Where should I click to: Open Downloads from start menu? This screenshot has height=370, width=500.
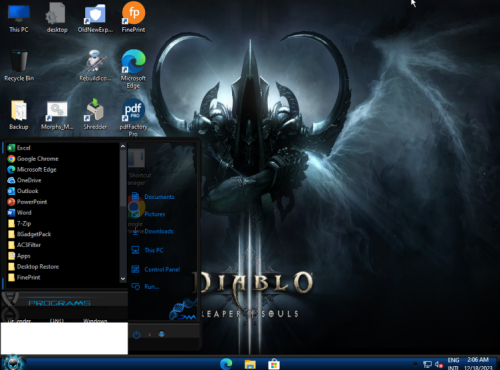pyautogui.click(x=153, y=231)
